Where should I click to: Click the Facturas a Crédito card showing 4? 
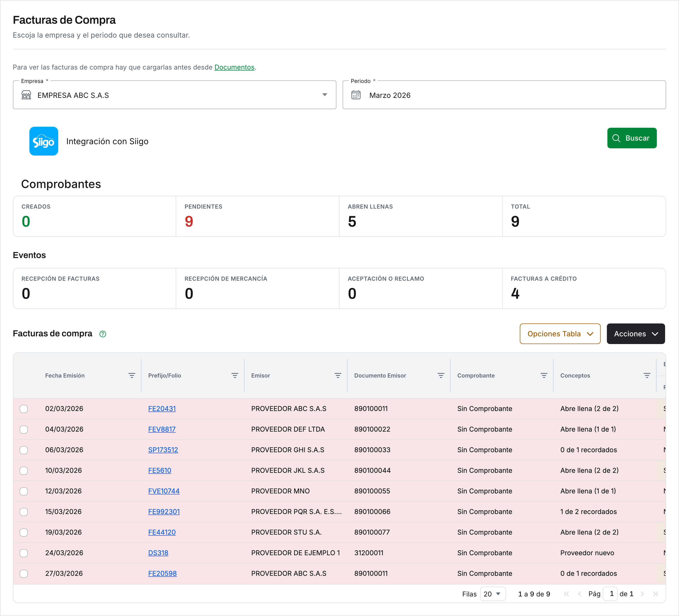click(584, 289)
